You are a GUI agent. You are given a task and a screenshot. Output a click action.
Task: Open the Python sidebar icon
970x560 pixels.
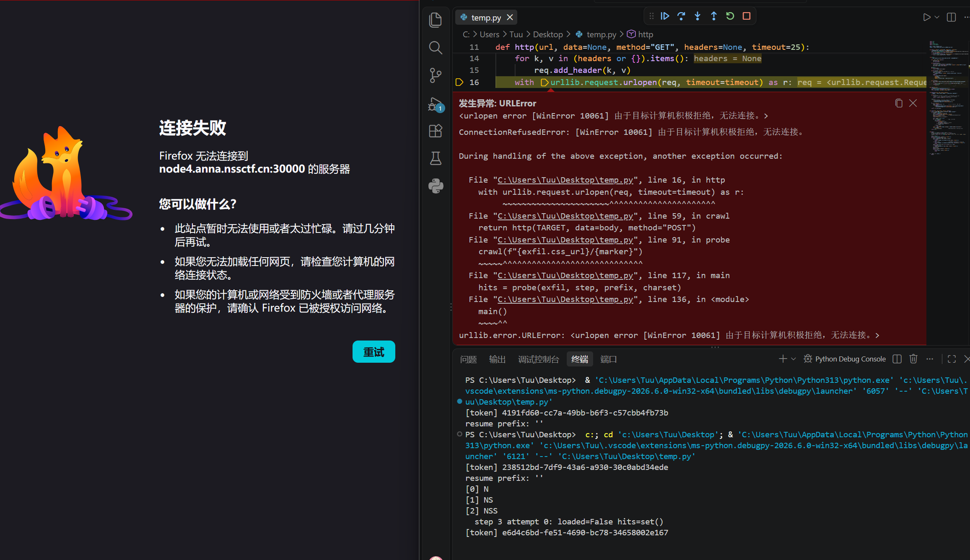pos(436,186)
